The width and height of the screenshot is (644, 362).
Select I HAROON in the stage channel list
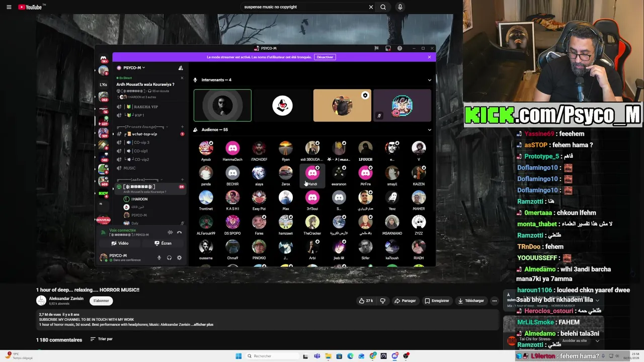coord(139,199)
